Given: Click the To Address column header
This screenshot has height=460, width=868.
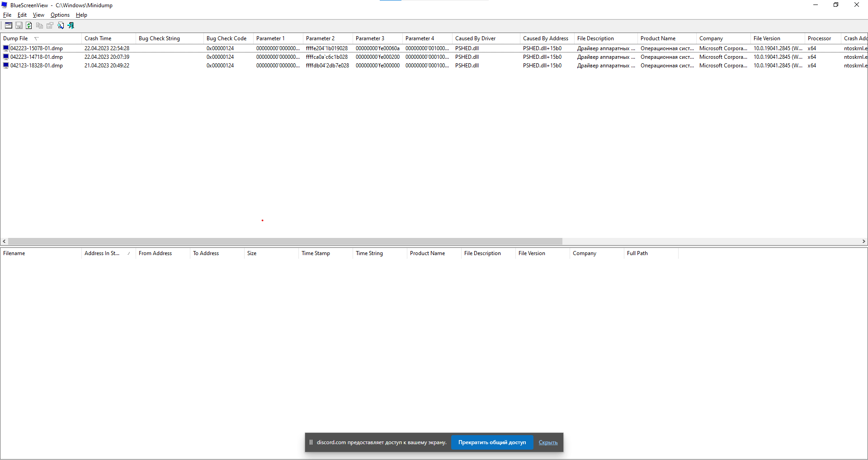Looking at the screenshot, I should coord(217,253).
